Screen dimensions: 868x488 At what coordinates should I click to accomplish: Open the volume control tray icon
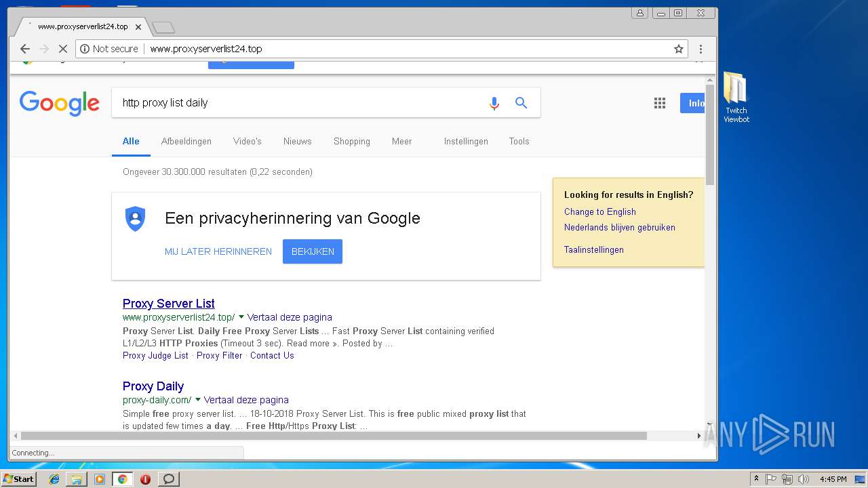(804, 479)
